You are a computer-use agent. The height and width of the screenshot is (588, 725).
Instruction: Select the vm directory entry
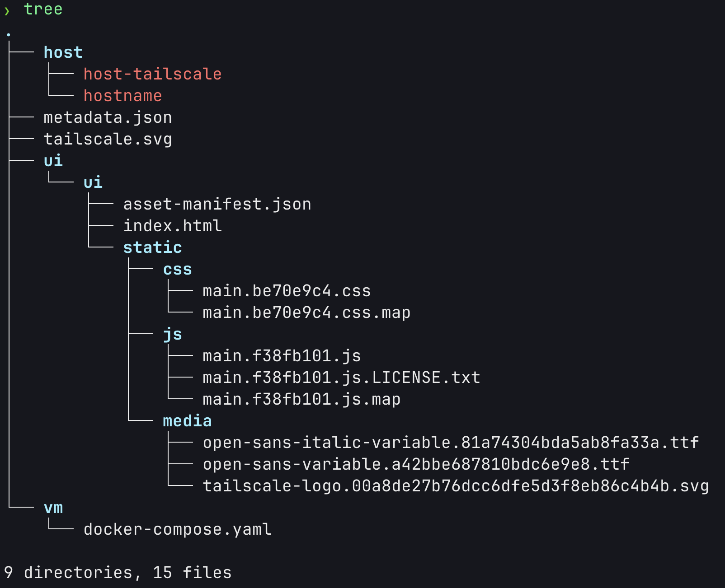pos(53,508)
